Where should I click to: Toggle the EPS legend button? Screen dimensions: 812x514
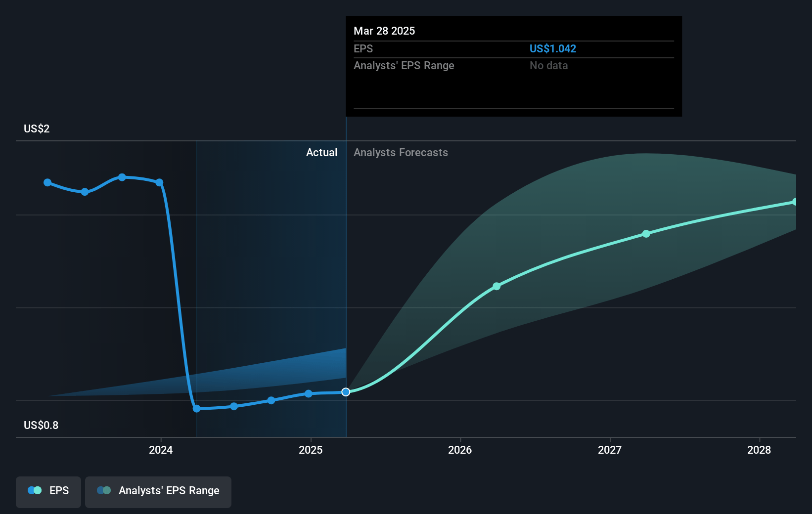coord(48,492)
